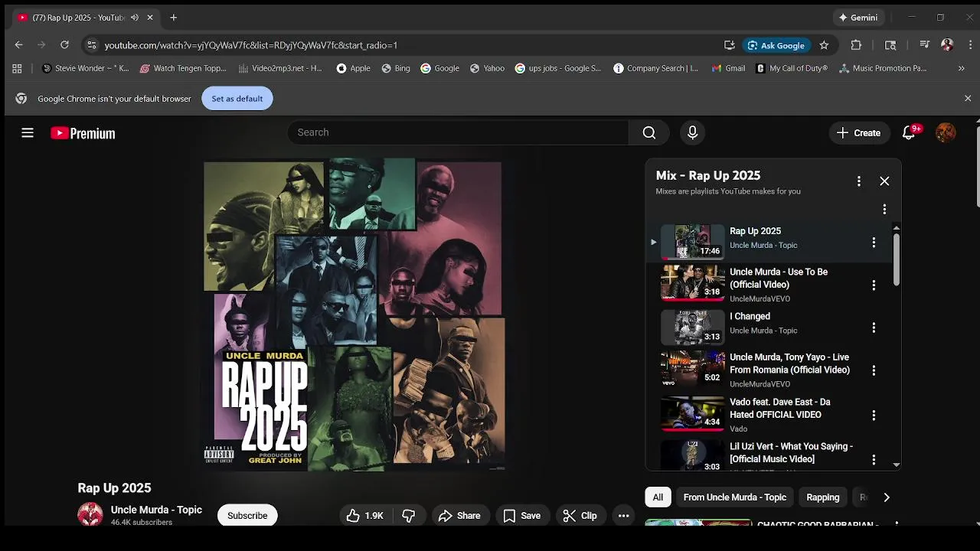980x551 pixels.
Task: Click the search magnifier button
Action: click(649, 132)
